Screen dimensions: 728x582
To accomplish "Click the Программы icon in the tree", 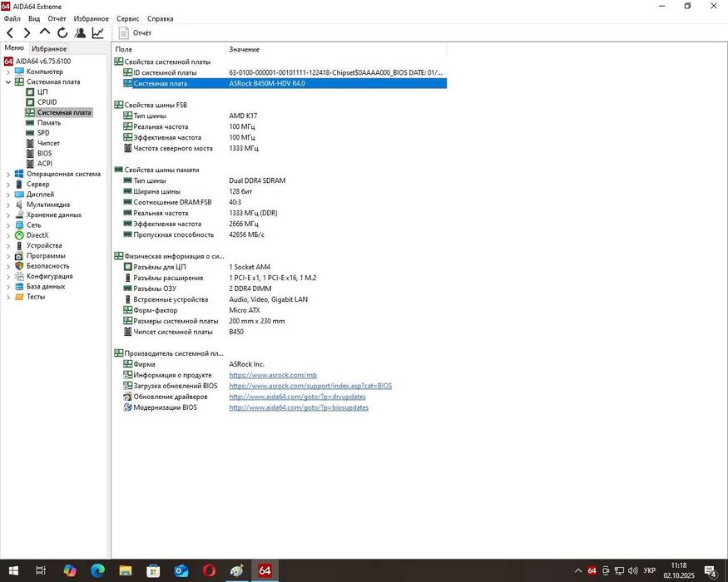I will [19, 256].
